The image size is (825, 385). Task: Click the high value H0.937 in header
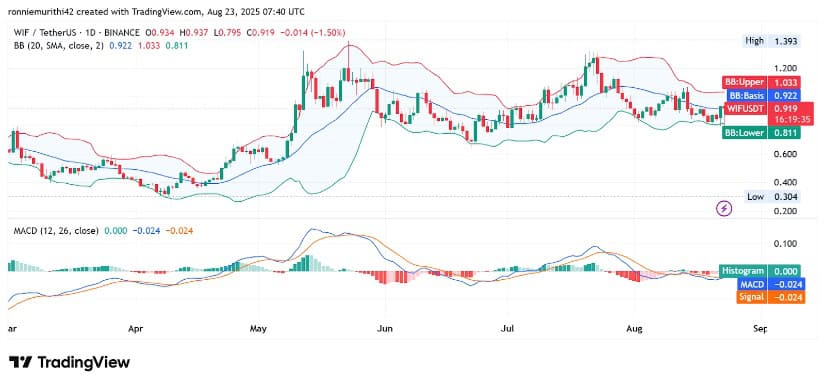pyautogui.click(x=193, y=33)
